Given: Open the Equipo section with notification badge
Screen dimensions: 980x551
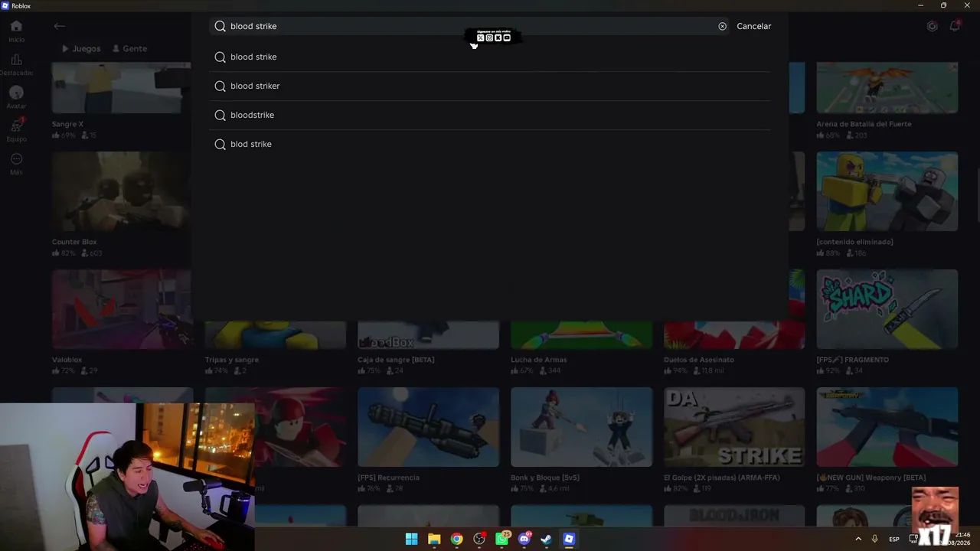Looking at the screenshot, I should pyautogui.click(x=16, y=129).
